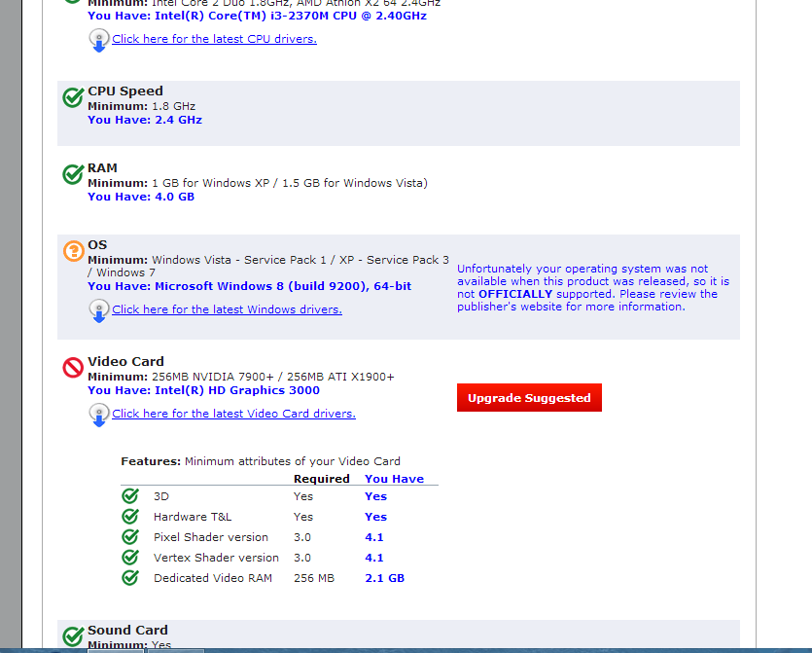Click the green check for Vertex Shader version
This screenshot has width=812, height=653.
point(130,558)
